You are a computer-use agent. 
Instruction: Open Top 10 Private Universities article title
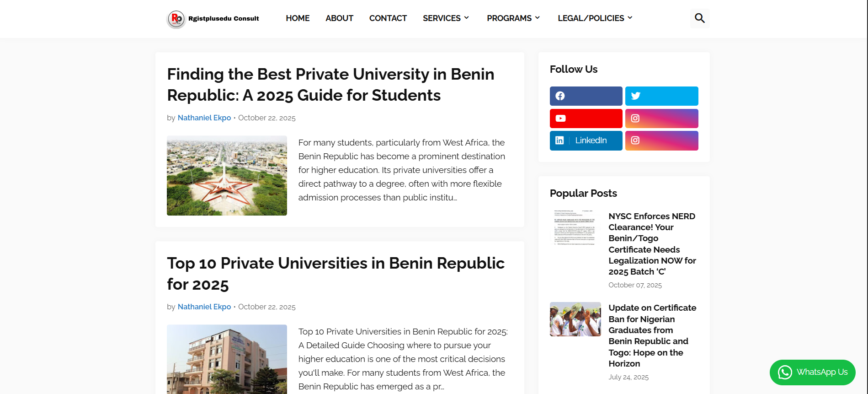(x=335, y=274)
